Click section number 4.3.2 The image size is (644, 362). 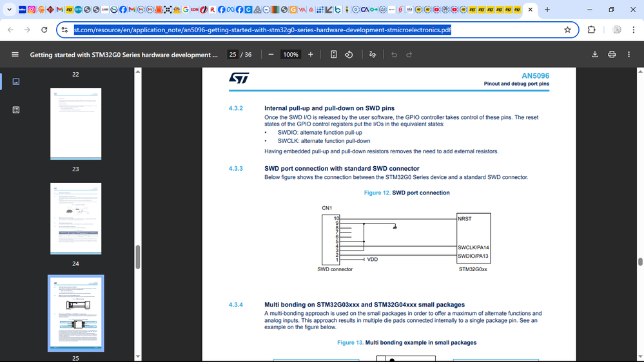[236, 108]
